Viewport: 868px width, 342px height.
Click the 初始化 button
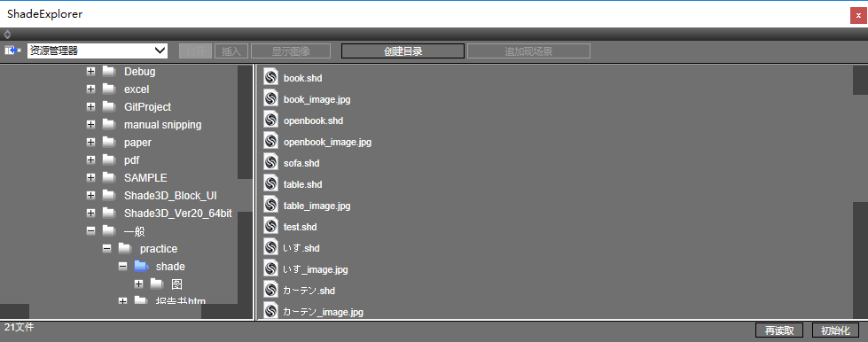[835, 330]
